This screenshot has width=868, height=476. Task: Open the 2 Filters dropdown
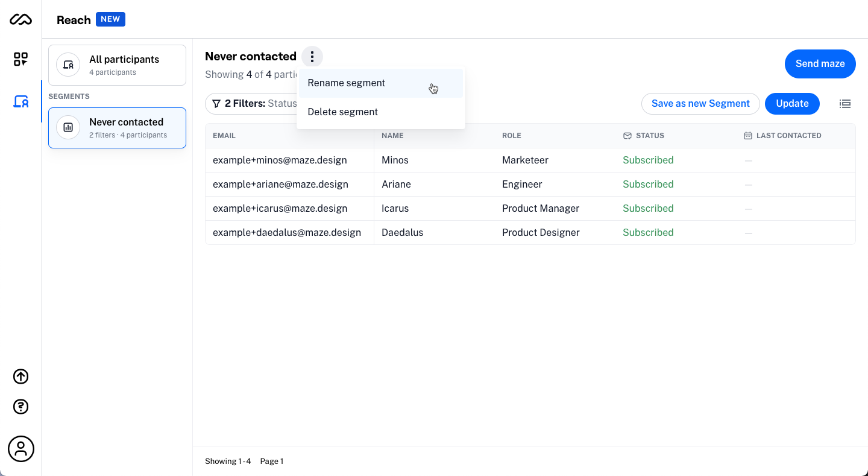[253, 104]
